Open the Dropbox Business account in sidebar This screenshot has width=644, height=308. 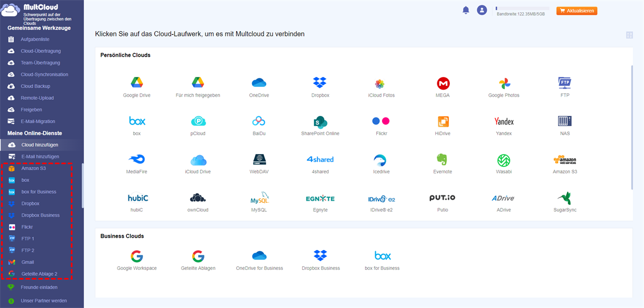click(x=41, y=215)
